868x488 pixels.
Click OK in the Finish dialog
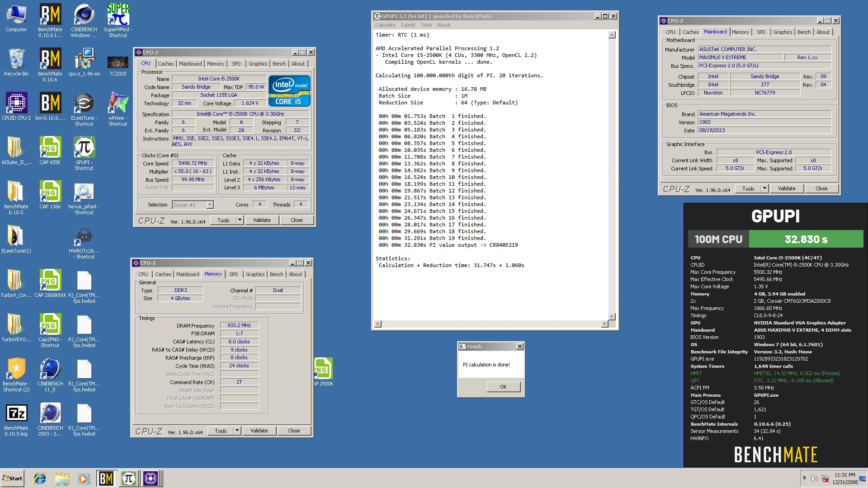coord(503,387)
